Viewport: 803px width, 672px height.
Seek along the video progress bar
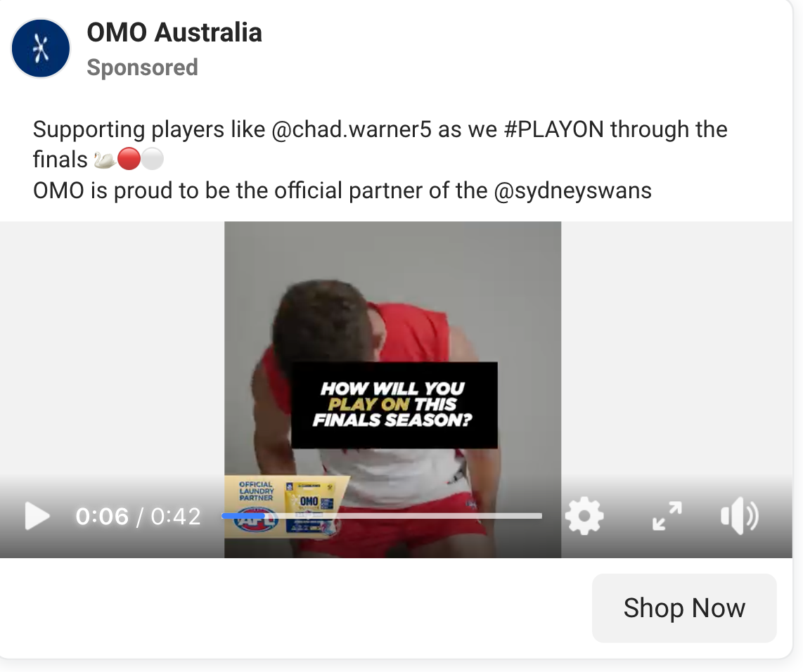pos(382,516)
